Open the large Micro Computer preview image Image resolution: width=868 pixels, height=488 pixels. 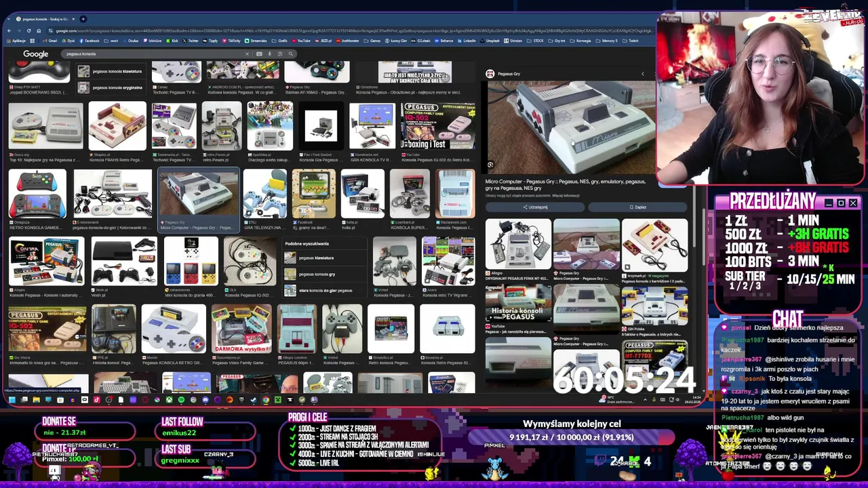(x=570, y=127)
